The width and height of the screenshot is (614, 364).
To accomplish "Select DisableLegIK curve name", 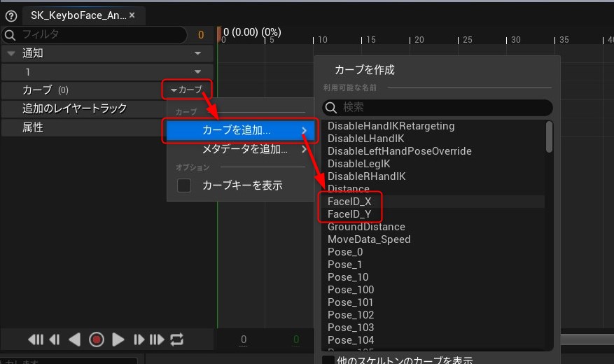I will [x=358, y=164].
